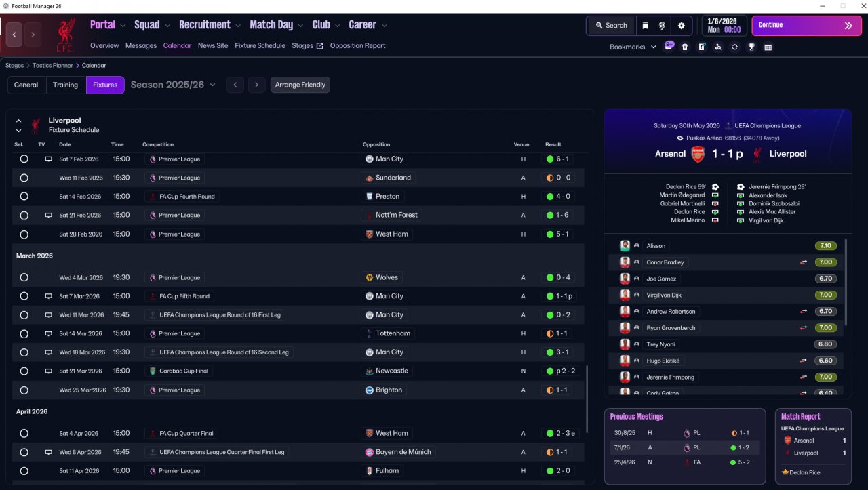This screenshot has width=868, height=490.
Task: Switch to the Training tab
Action: pos(65,85)
